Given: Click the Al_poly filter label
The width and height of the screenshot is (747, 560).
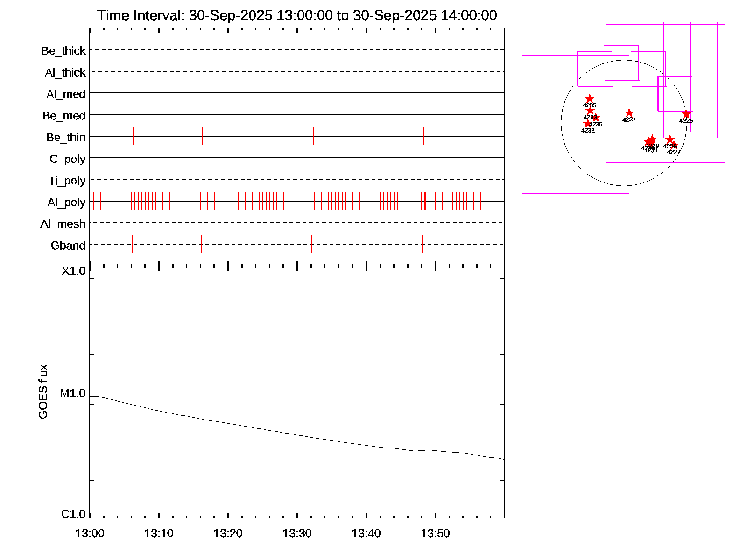Looking at the screenshot, I should point(66,203).
